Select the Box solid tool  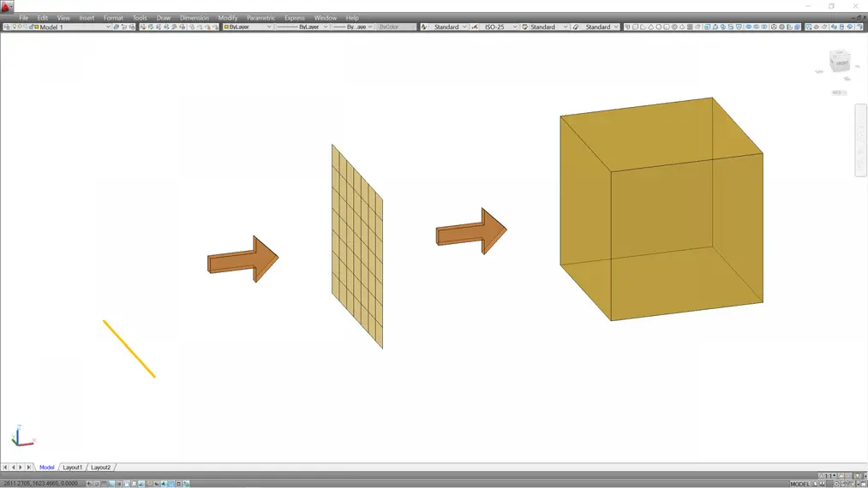point(636,27)
